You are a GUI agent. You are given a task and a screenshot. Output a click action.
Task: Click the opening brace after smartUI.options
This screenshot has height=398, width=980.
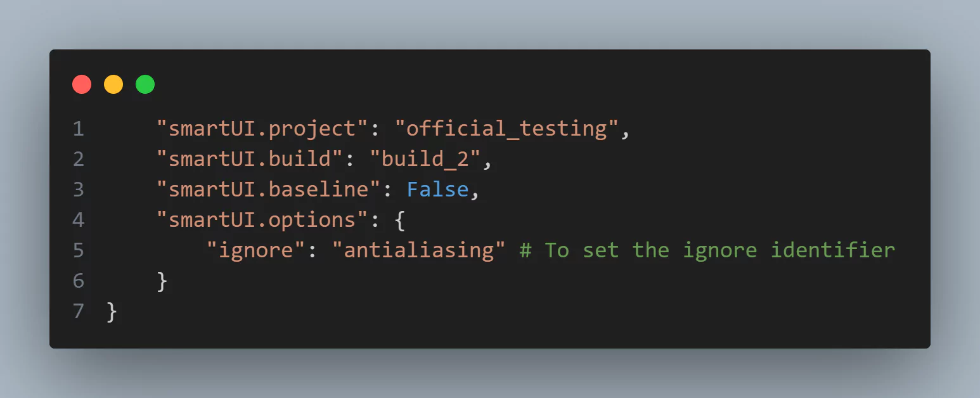tap(399, 220)
